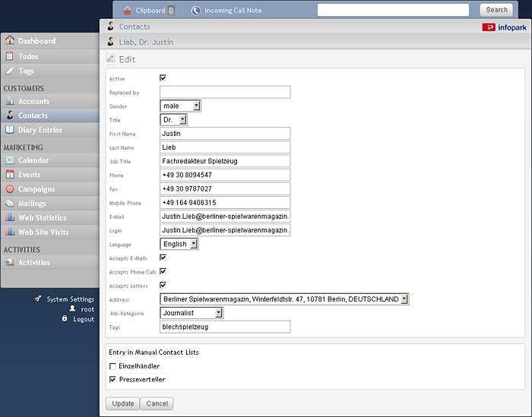Click the Last Name field

[225, 147]
